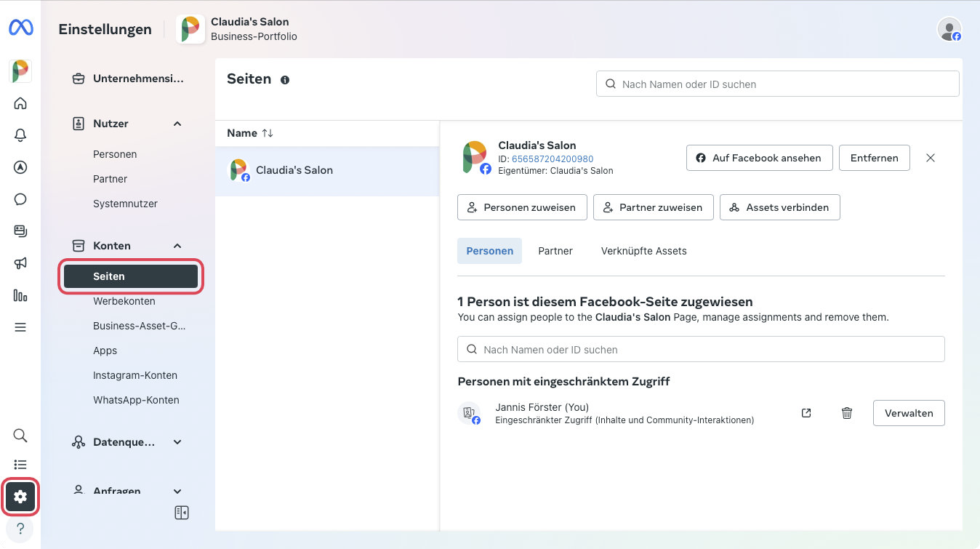Viewport: 980px width, 549px height.
Task: Click the page ID 656587204200980 link
Action: pyautogui.click(x=553, y=159)
